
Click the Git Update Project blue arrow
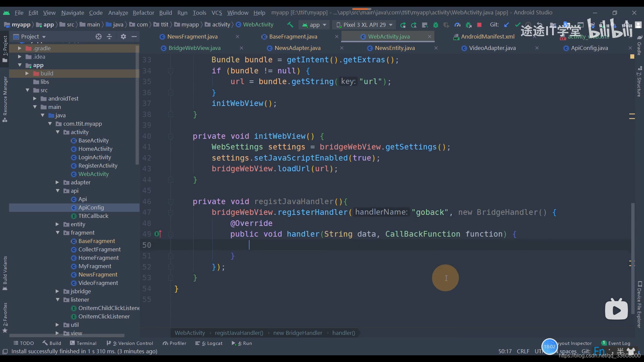tap(507, 25)
